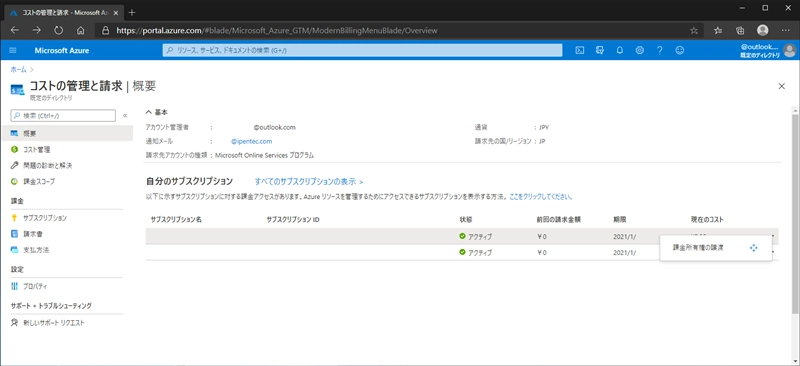Open the notifications bell icon

[x=619, y=50]
